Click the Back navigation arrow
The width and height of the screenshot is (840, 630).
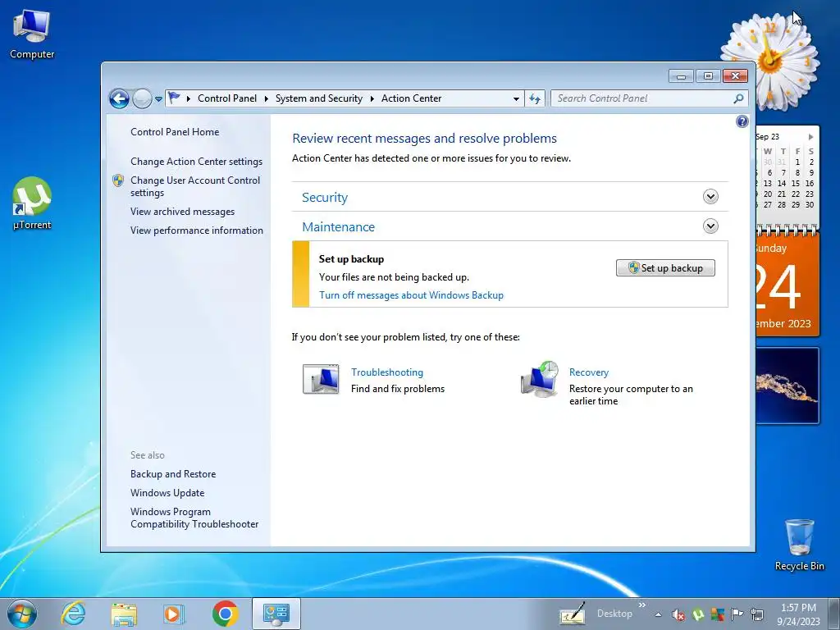pyautogui.click(x=119, y=98)
